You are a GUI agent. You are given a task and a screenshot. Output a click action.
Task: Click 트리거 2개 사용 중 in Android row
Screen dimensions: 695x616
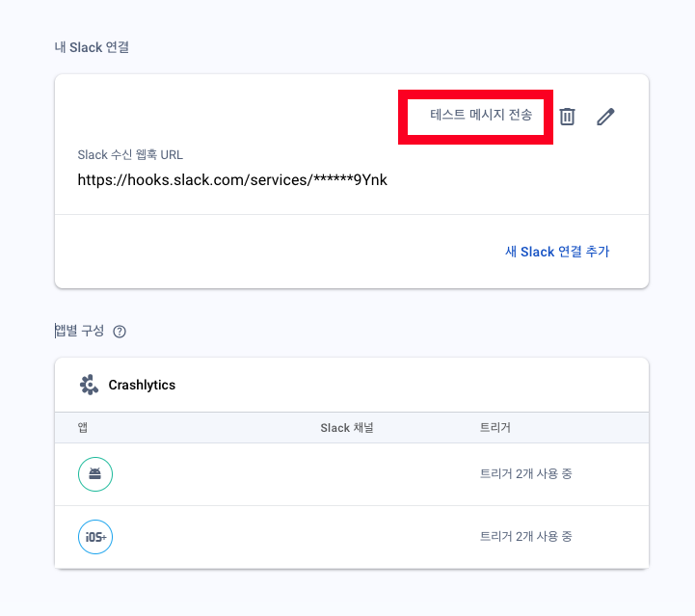526,473
